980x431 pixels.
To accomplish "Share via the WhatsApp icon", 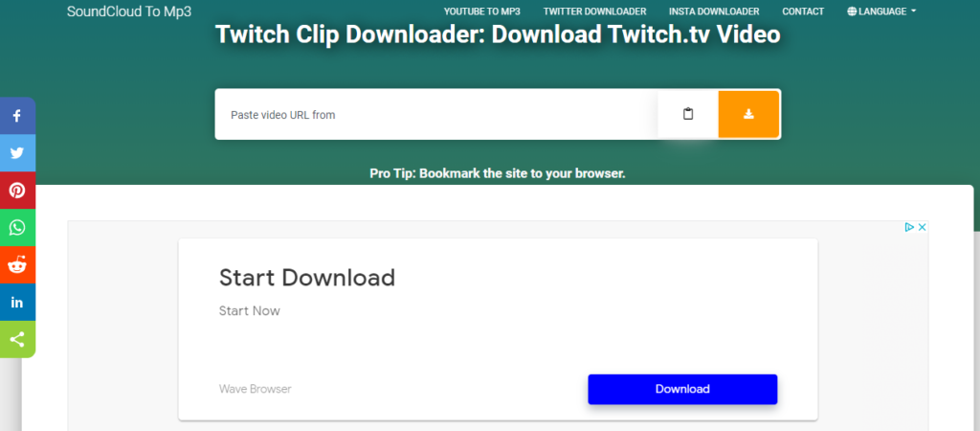I will pos(17,228).
